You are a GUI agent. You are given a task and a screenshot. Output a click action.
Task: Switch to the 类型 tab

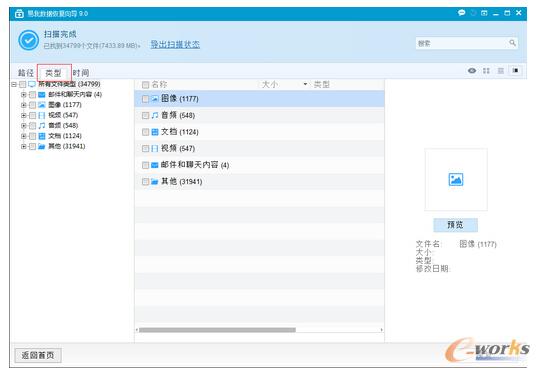[54, 73]
